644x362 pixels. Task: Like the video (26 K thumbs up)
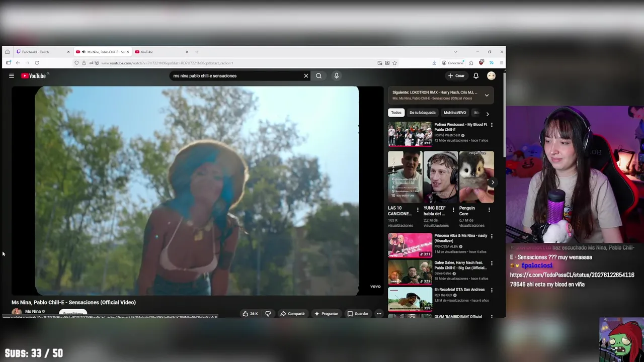click(250, 314)
